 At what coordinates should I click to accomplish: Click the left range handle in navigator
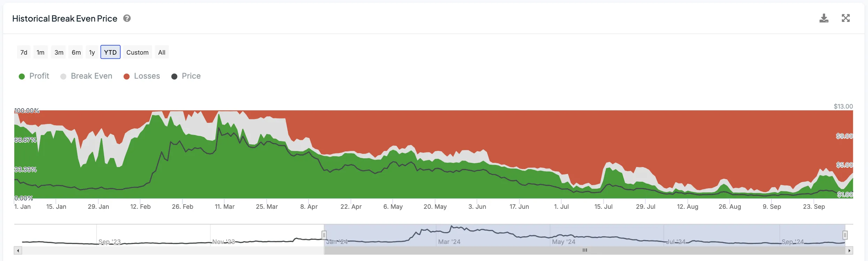point(324,235)
